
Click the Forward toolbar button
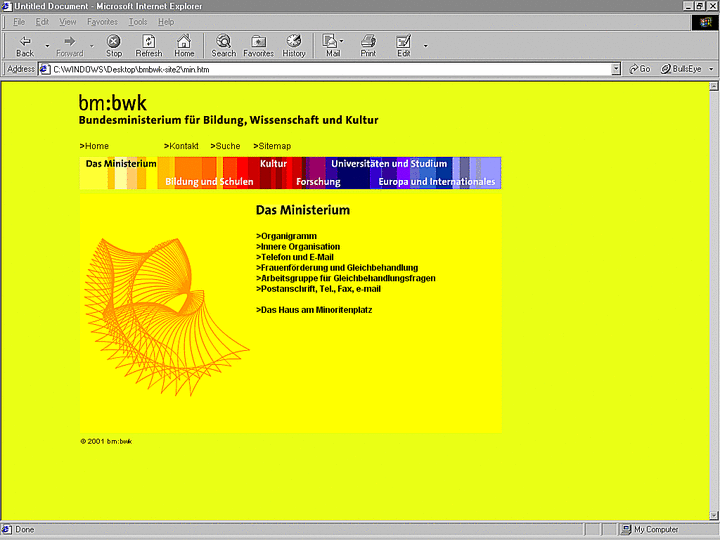pyautogui.click(x=69, y=46)
